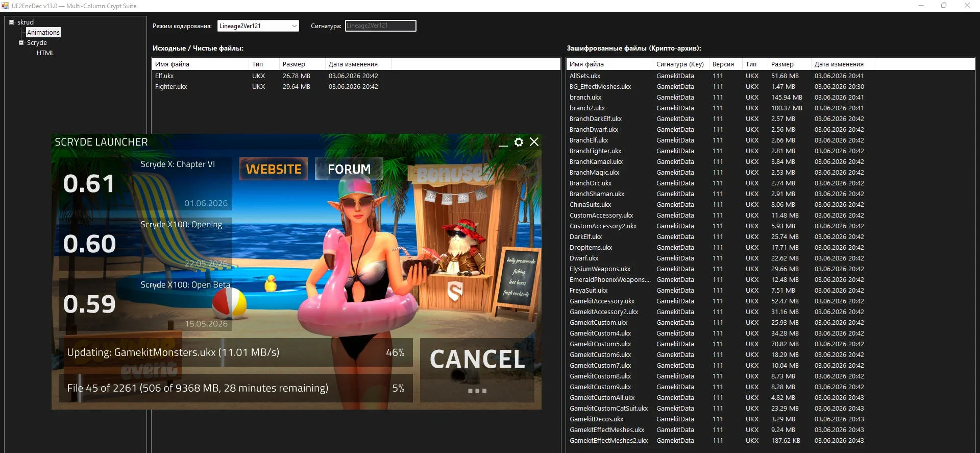The width and height of the screenshot is (980, 453).
Task: Select AllSets.ukx in encrypted files
Action: (x=771, y=76)
